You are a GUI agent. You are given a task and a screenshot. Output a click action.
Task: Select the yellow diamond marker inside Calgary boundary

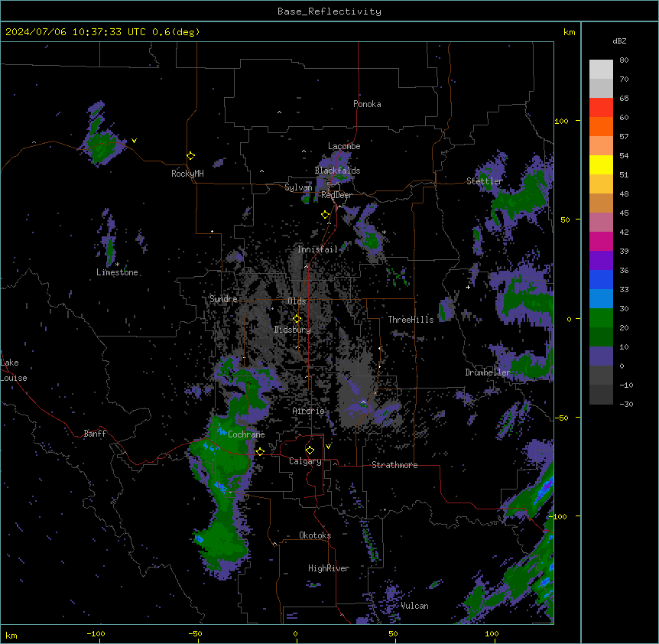click(x=310, y=450)
